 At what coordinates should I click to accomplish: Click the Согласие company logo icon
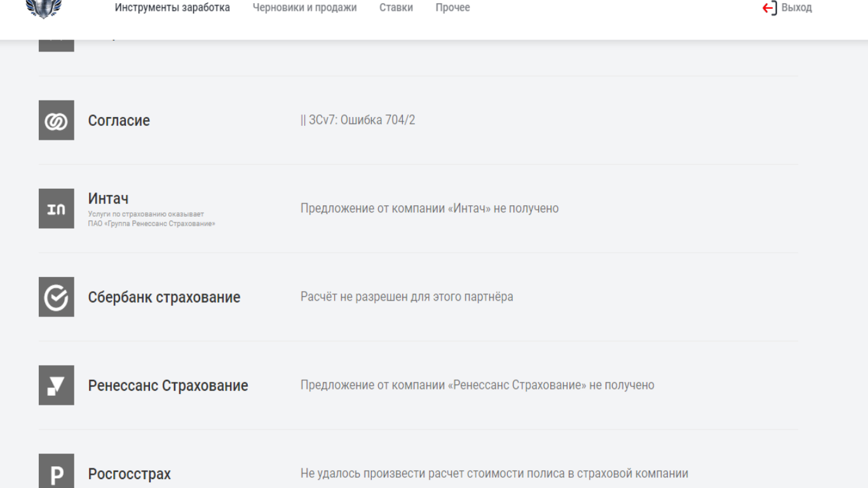tap(57, 120)
